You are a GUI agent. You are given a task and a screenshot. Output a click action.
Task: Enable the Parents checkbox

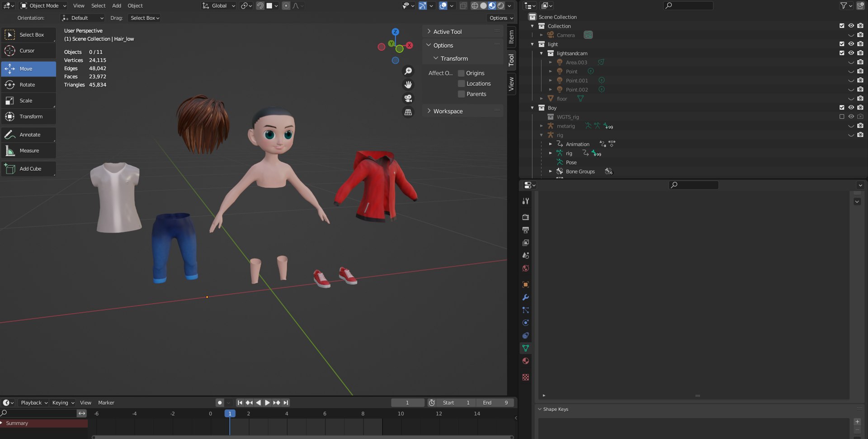(461, 94)
